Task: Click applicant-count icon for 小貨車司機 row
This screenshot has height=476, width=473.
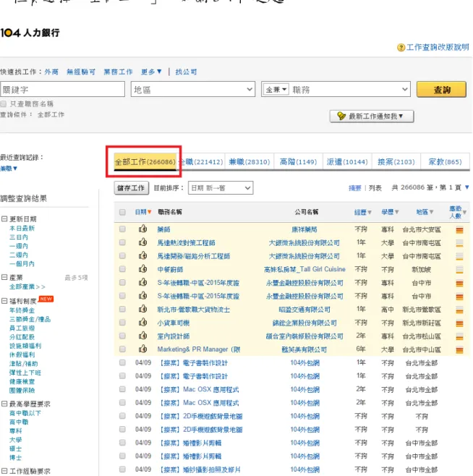Action: (x=459, y=323)
